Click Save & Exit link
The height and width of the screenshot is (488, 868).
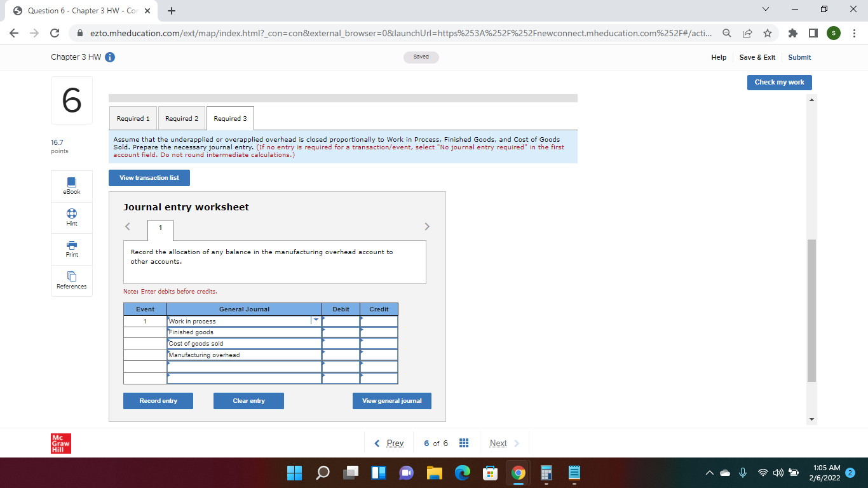(757, 57)
